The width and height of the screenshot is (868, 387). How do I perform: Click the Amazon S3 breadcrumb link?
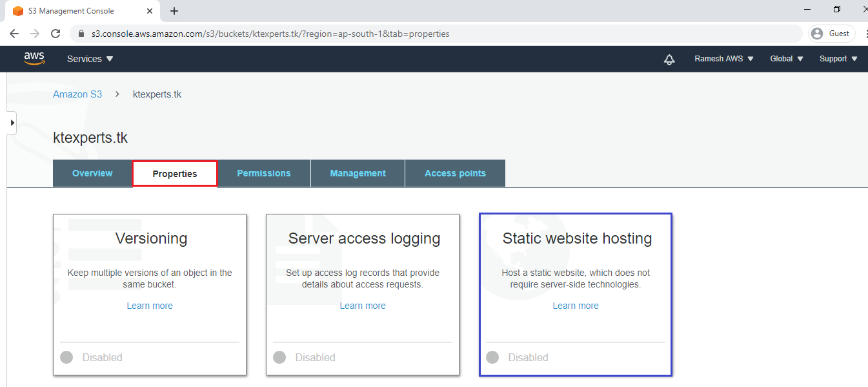point(77,94)
